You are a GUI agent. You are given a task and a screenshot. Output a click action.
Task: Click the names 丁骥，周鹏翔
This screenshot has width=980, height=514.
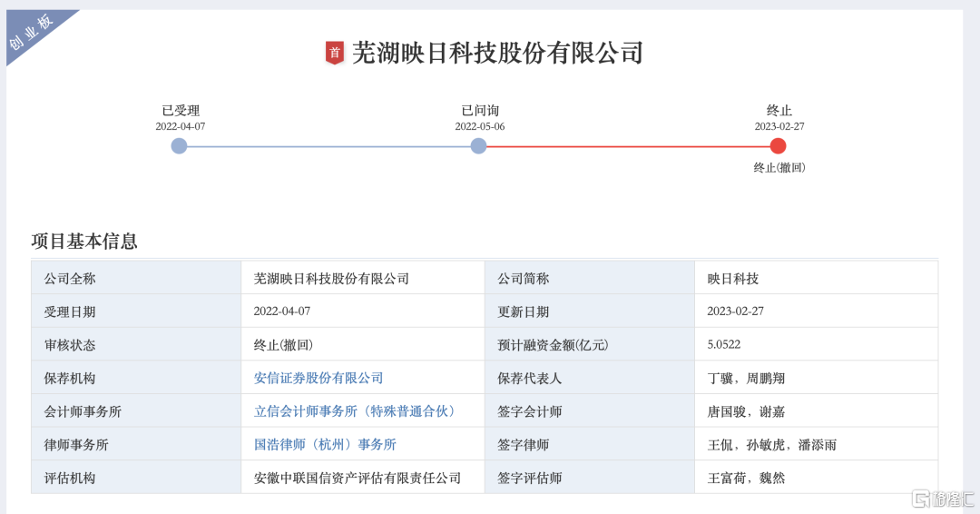coord(746,379)
